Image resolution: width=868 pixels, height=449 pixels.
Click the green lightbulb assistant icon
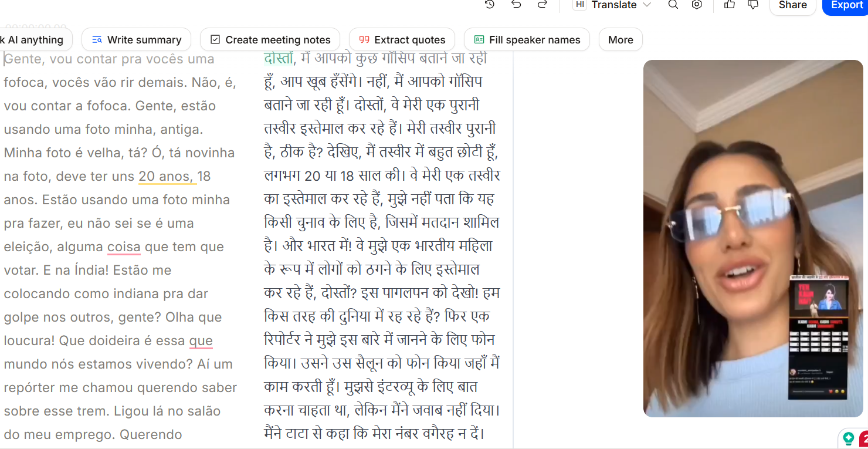(x=848, y=438)
